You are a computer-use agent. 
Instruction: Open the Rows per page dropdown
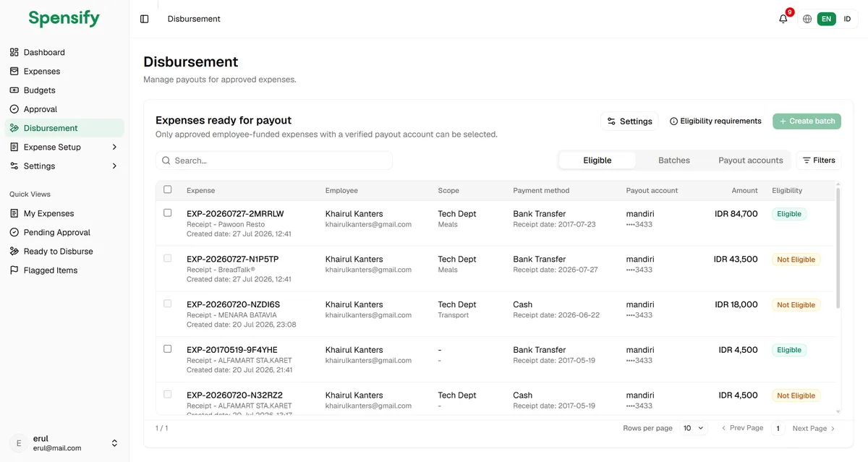tap(693, 428)
